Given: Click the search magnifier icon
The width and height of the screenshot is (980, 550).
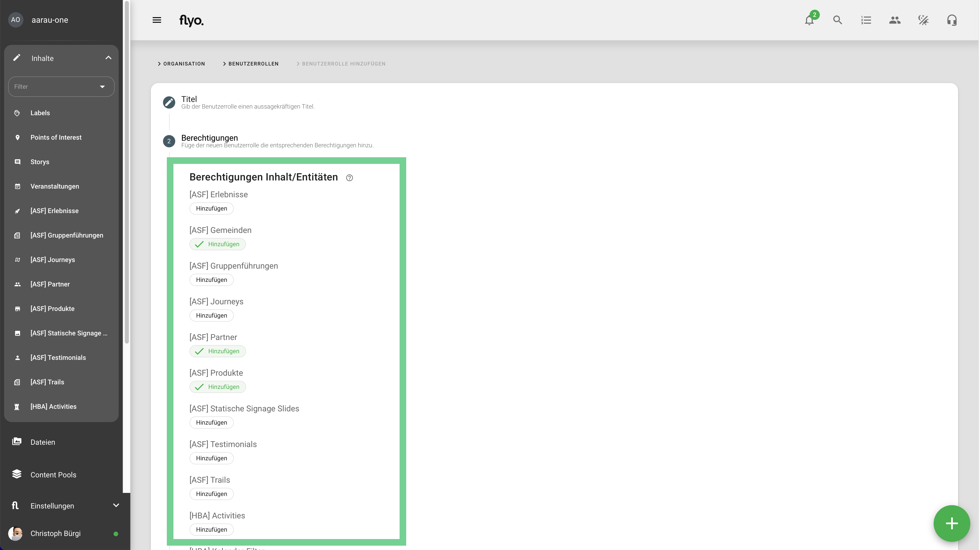Looking at the screenshot, I should [x=837, y=20].
